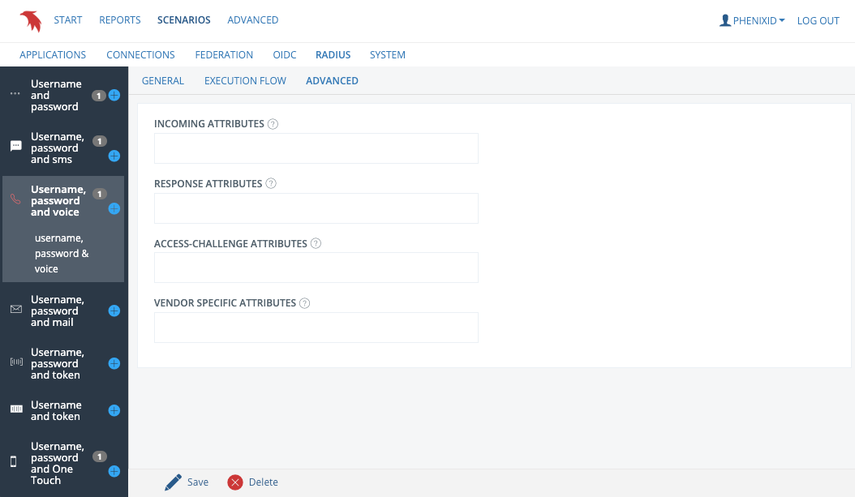Click the count badge on Username and password

98,95
